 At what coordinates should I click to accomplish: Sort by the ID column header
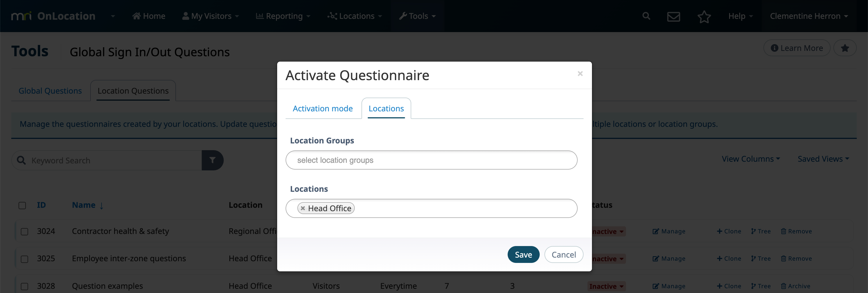click(x=41, y=205)
